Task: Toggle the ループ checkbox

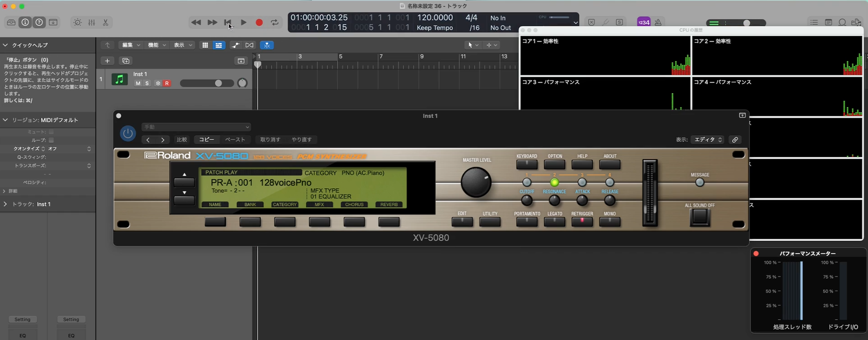Action: click(51, 140)
